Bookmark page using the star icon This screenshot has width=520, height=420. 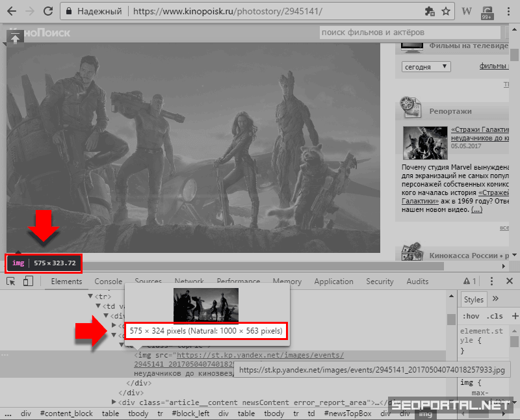[446, 12]
